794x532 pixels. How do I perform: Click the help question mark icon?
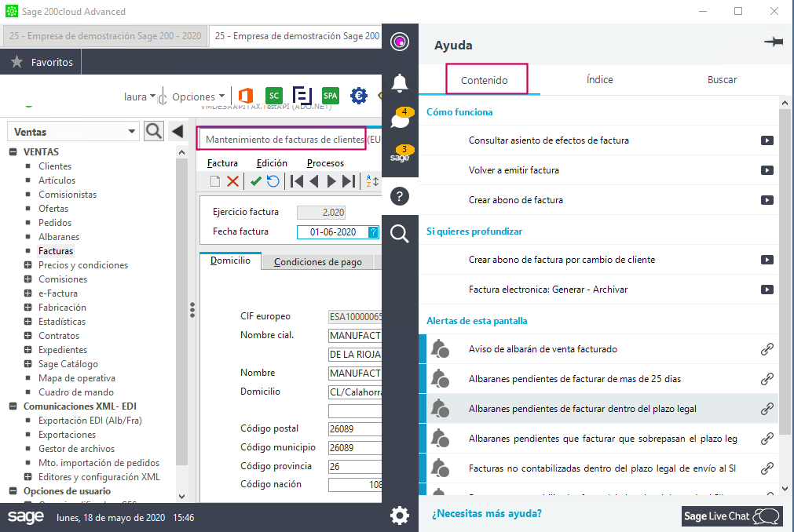click(400, 196)
